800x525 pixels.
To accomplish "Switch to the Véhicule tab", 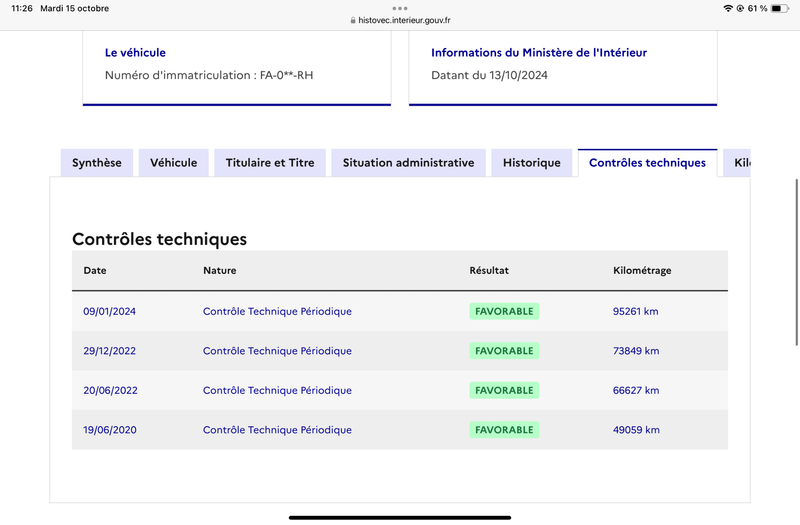I will click(173, 163).
